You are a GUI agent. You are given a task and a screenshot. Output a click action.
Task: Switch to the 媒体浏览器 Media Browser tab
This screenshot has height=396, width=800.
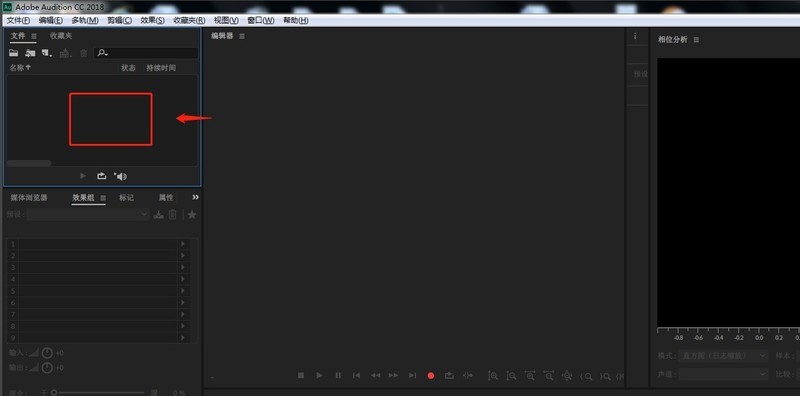pos(29,197)
